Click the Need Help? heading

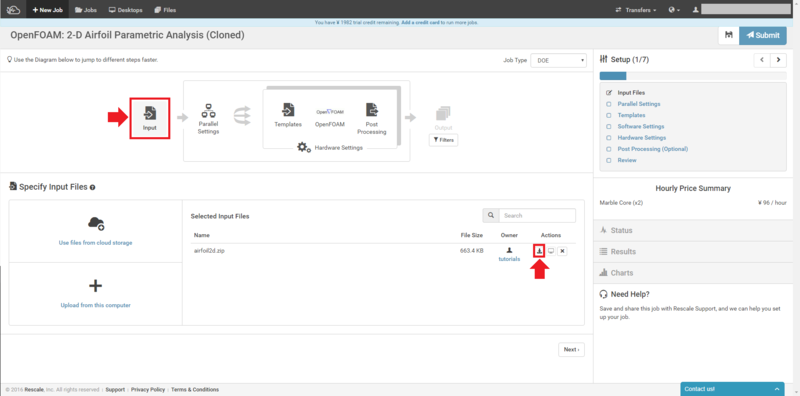pos(624,294)
